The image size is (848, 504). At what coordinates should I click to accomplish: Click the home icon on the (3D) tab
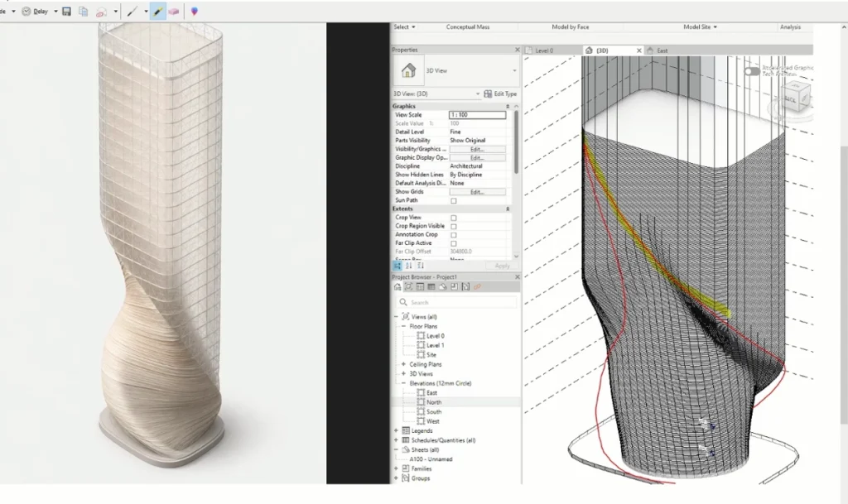click(x=589, y=50)
